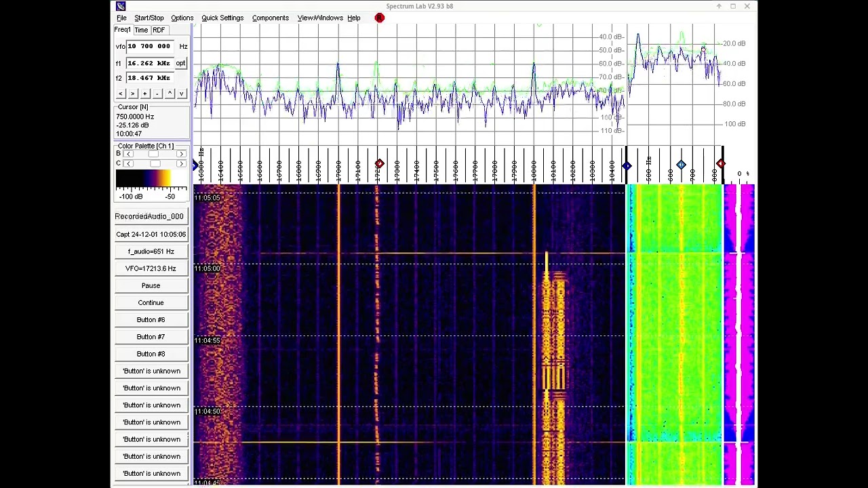Open the Help menu

(354, 18)
